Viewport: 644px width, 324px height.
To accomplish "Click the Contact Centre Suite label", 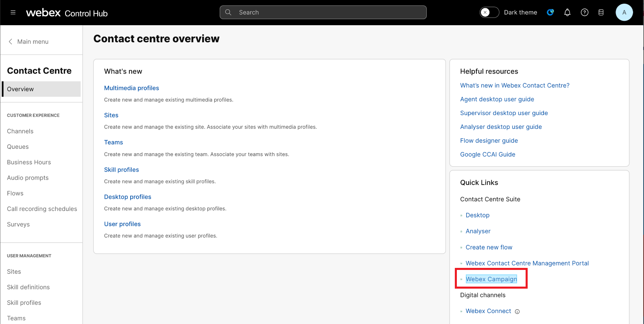I will (x=490, y=199).
